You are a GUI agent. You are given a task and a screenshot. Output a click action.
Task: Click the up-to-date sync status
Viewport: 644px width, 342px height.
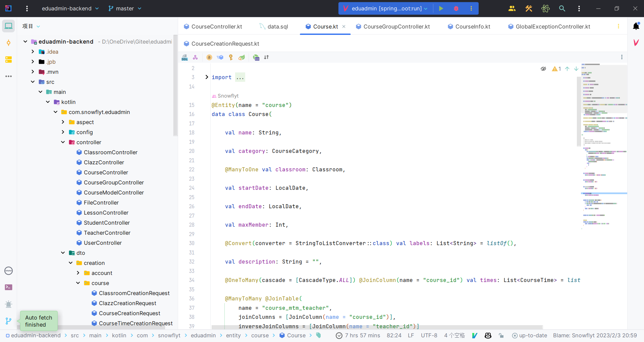coord(530,335)
